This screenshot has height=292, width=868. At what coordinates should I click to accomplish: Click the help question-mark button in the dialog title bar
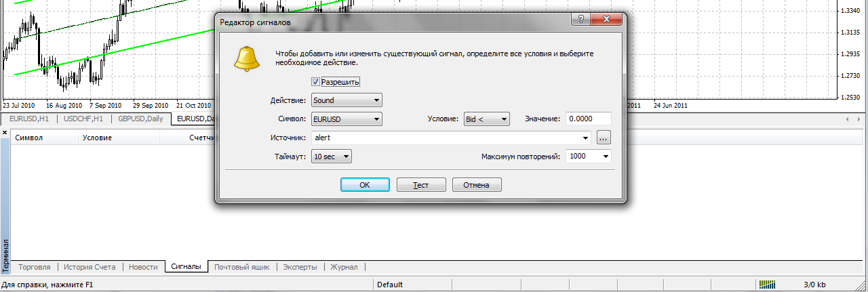[580, 20]
